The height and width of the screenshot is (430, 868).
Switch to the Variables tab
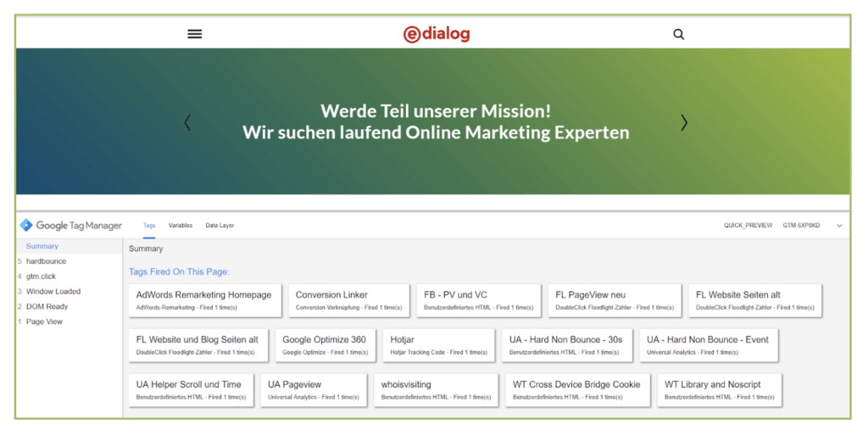[181, 226]
